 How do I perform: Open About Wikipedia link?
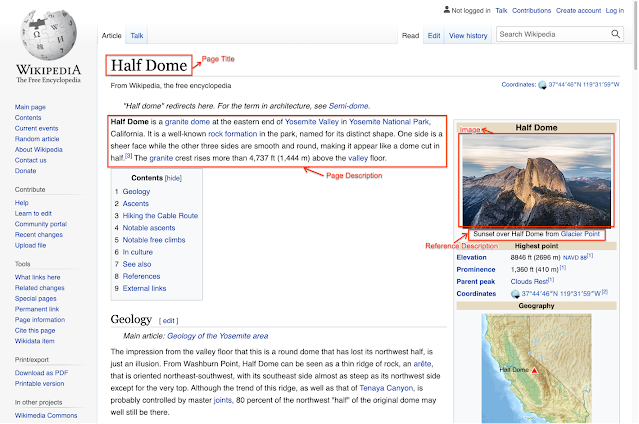[39, 150]
